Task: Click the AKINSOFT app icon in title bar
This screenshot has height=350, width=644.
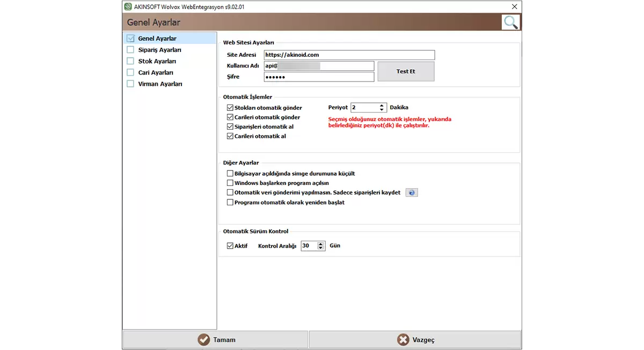Action: coord(128,6)
